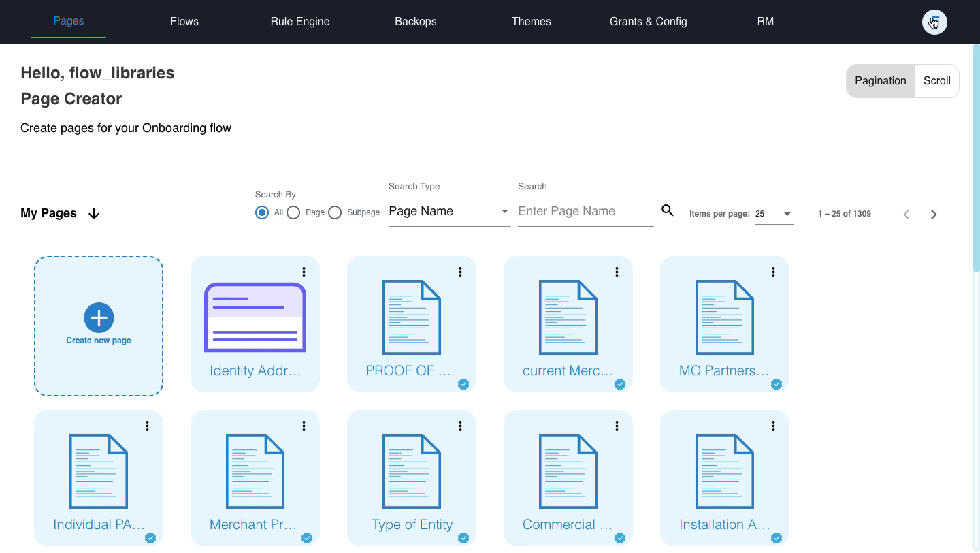Screen dimensions: 980x553
Task: Open options menu on Installation A page card
Action: [773, 426]
